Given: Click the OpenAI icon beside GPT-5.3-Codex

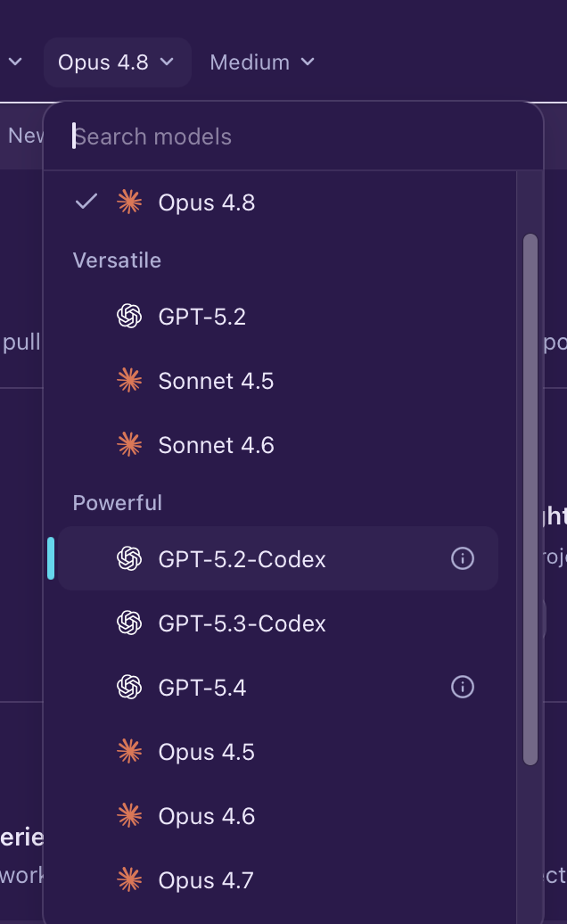Looking at the screenshot, I should pos(129,623).
